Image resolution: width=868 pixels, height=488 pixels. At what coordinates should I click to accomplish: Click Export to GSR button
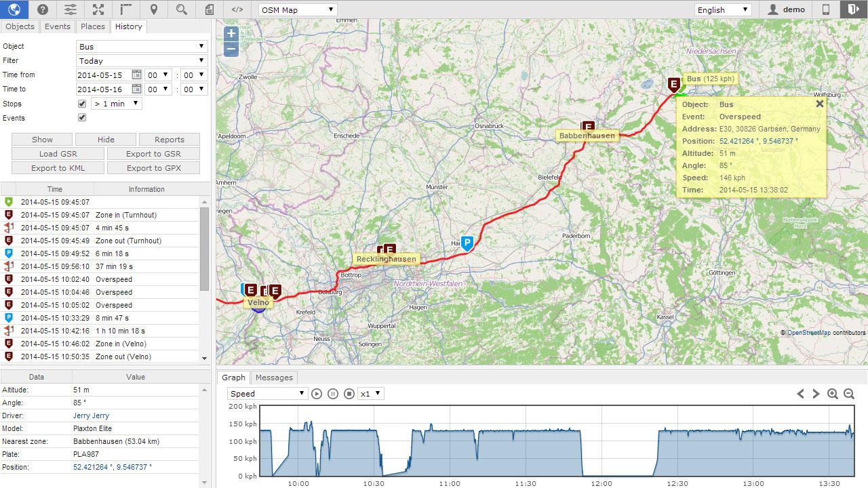[153, 154]
